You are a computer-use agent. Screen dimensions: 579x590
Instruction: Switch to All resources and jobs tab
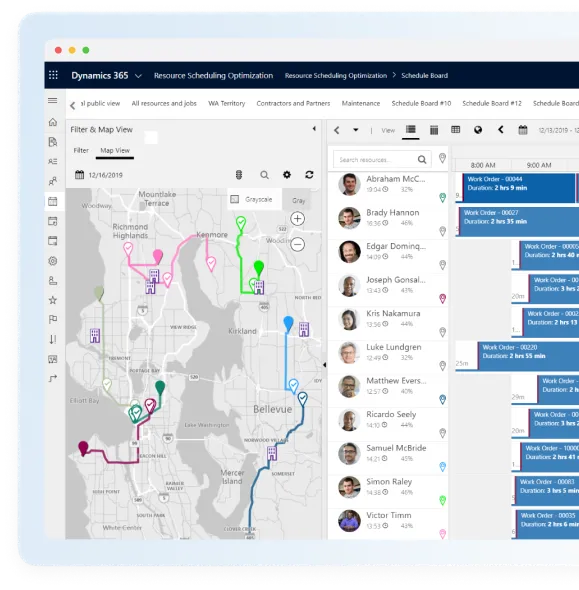[164, 103]
